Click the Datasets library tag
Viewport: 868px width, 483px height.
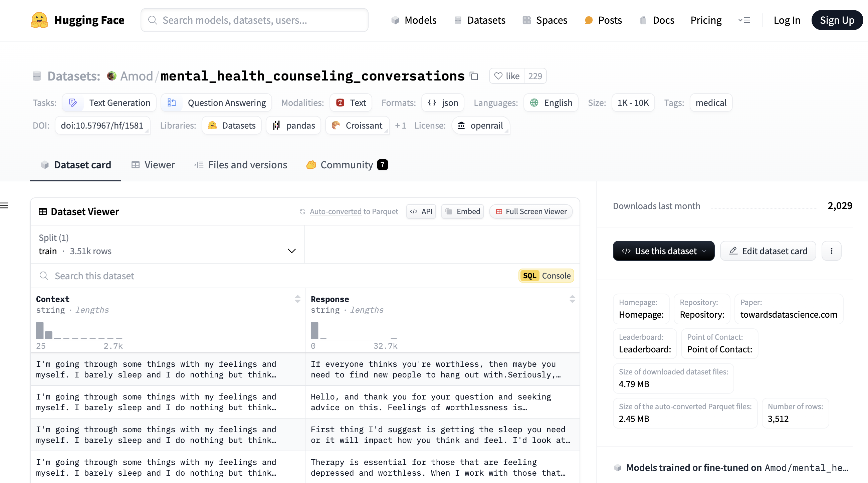click(232, 125)
